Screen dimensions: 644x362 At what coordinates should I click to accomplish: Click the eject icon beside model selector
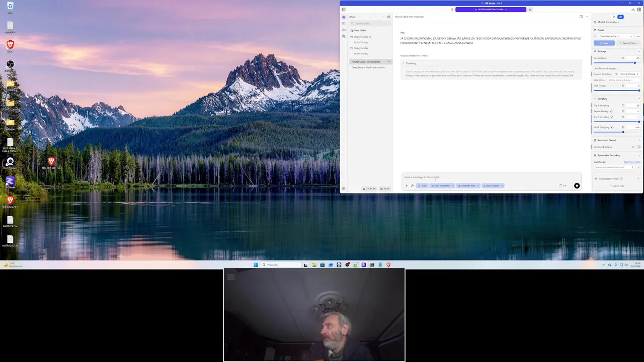pos(530,9)
